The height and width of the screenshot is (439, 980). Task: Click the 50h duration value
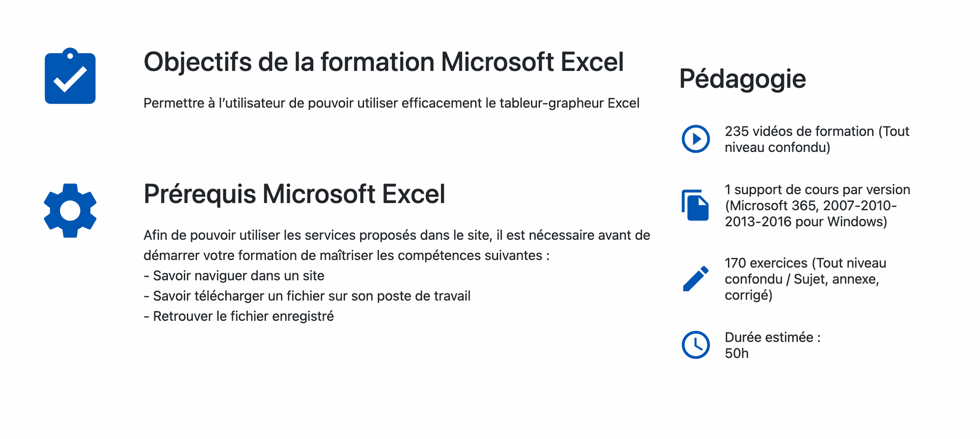pos(737,353)
